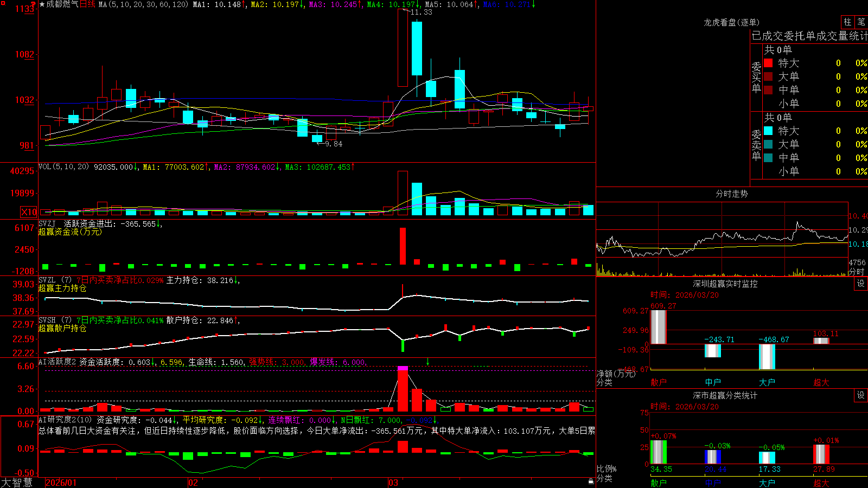
Task: Click the large red 6107 bar in SVZJ panel
Action: click(x=403, y=246)
